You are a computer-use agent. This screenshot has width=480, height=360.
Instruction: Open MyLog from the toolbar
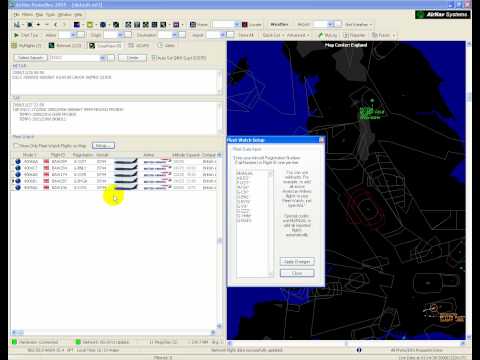(327, 35)
